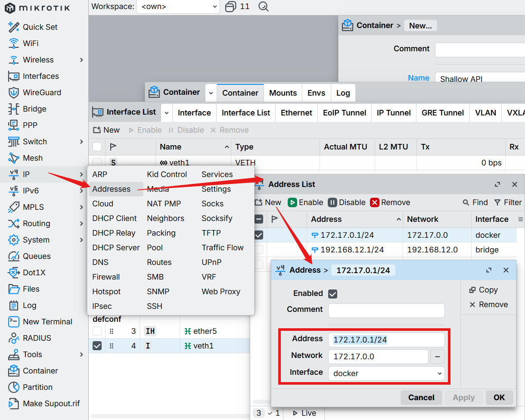Toggle the Enabled checkbox in Address dialog
This screenshot has height=420, width=525.
click(x=332, y=294)
